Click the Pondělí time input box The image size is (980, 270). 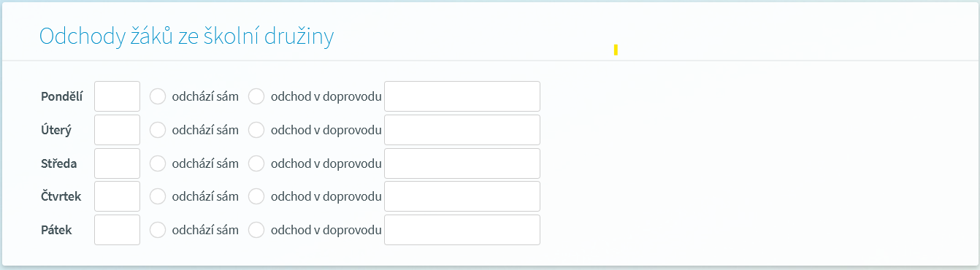click(117, 96)
